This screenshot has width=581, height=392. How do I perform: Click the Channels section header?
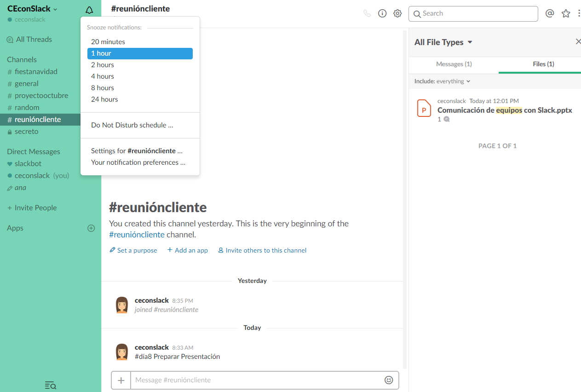(x=22, y=60)
